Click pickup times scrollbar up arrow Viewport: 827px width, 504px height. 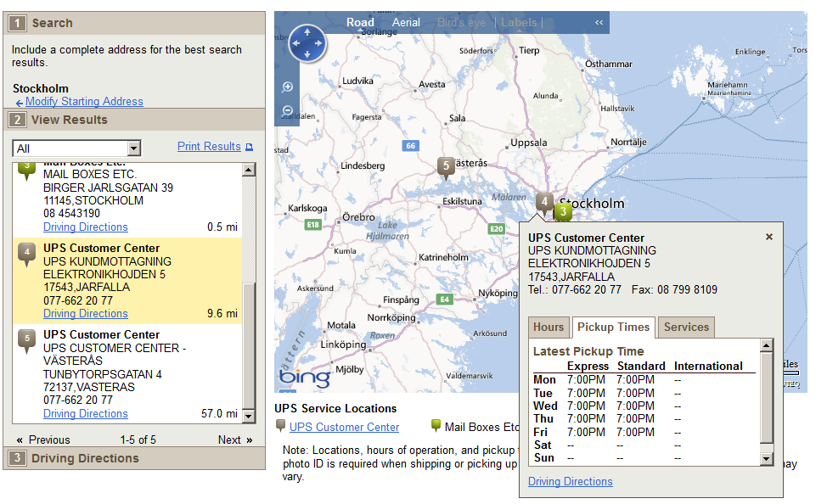coord(767,345)
